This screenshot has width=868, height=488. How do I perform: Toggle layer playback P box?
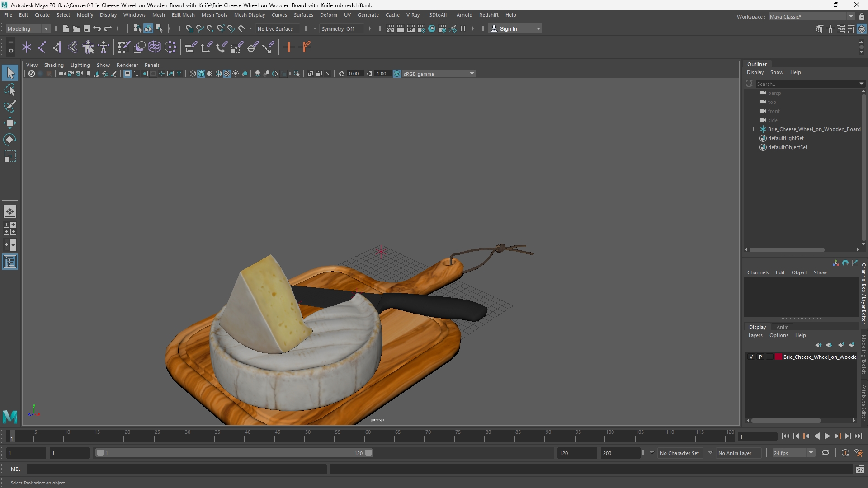pos(760,357)
